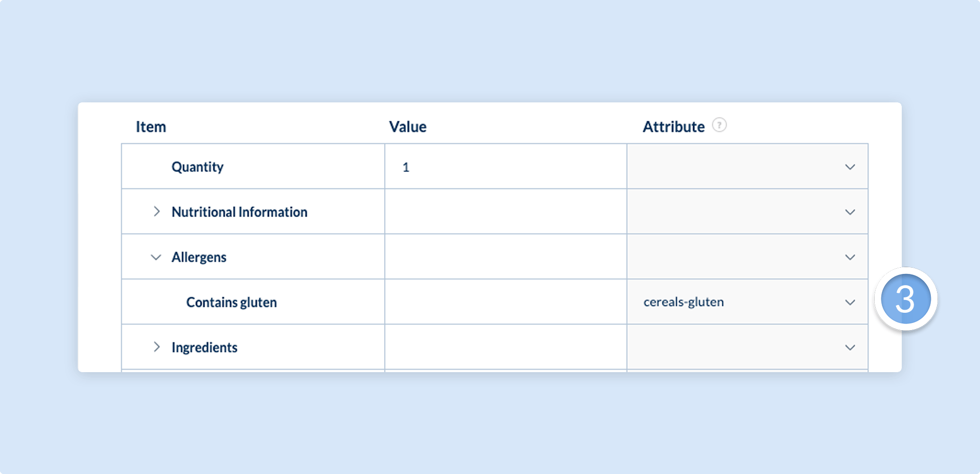
Task: Select the Contains gluten item
Action: coord(231,302)
